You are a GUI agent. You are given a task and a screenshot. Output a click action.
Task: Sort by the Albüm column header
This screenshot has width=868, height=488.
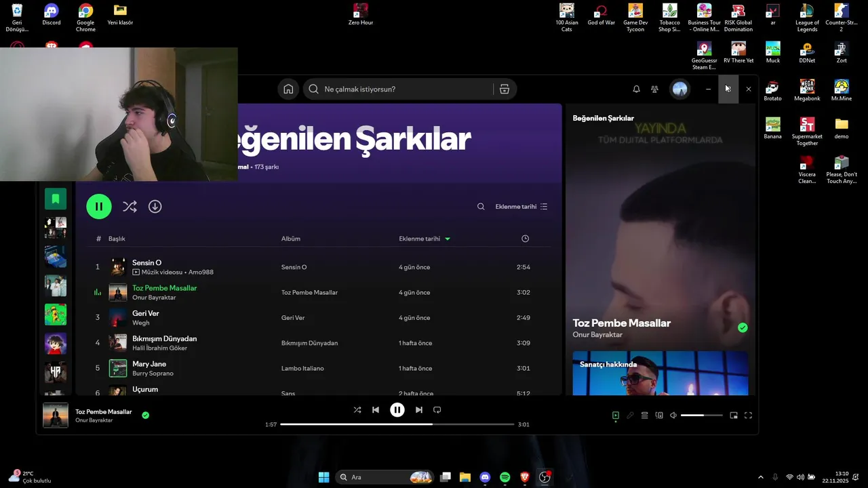tap(291, 239)
